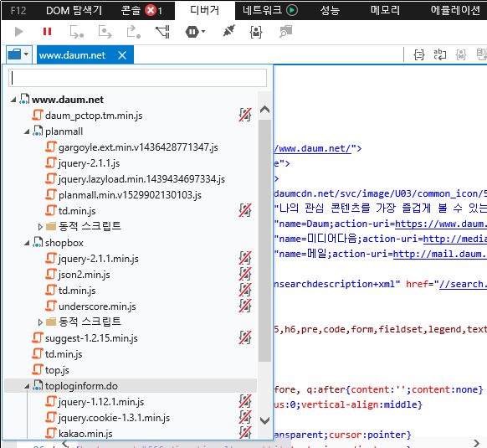The width and height of the screenshot is (487, 448).
Task: Open the file picker folder dropdown
Action: [x=18, y=54]
